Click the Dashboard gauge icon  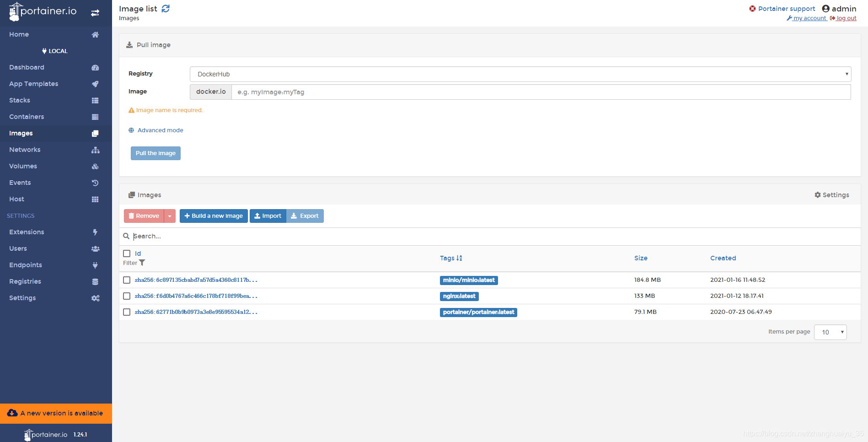tap(95, 68)
